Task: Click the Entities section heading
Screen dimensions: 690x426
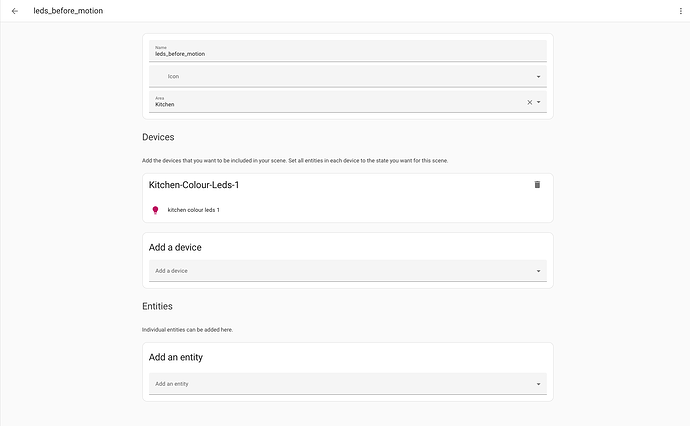Action: (x=157, y=306)
